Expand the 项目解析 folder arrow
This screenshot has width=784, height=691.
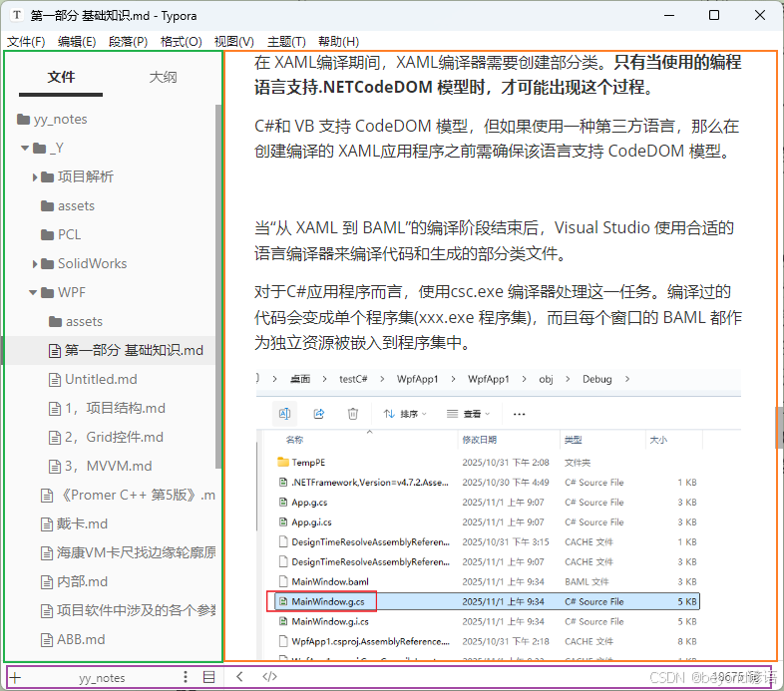click(x=35, y=177)
